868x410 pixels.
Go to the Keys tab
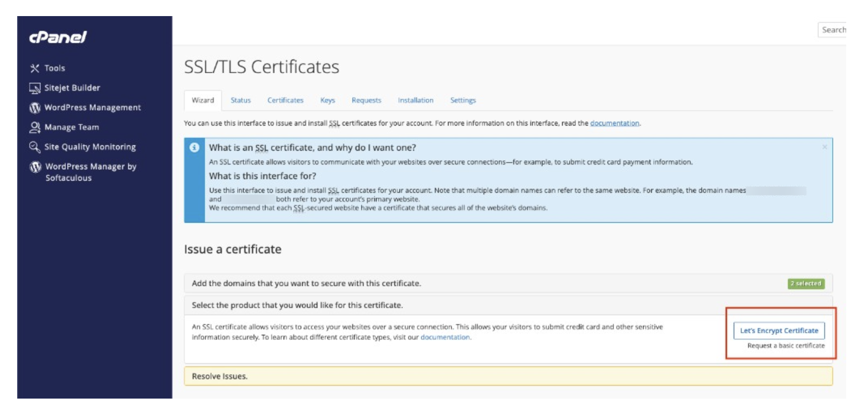click(x=327, y=101)
